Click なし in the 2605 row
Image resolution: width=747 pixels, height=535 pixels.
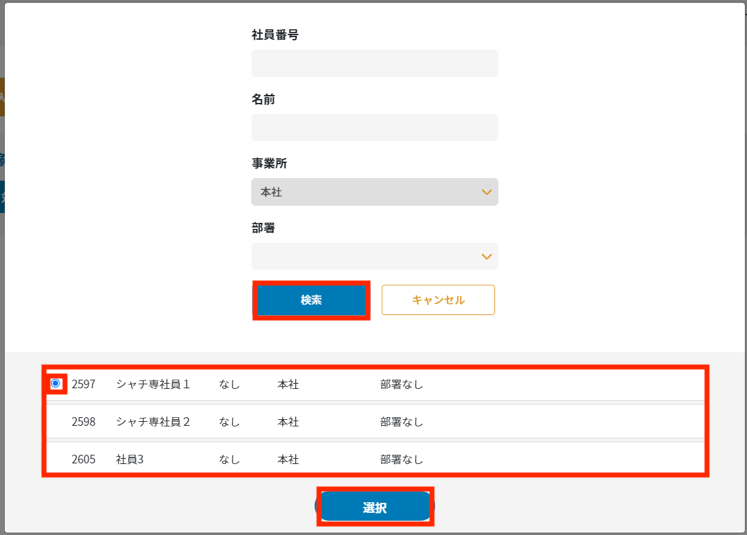point(230,459)
